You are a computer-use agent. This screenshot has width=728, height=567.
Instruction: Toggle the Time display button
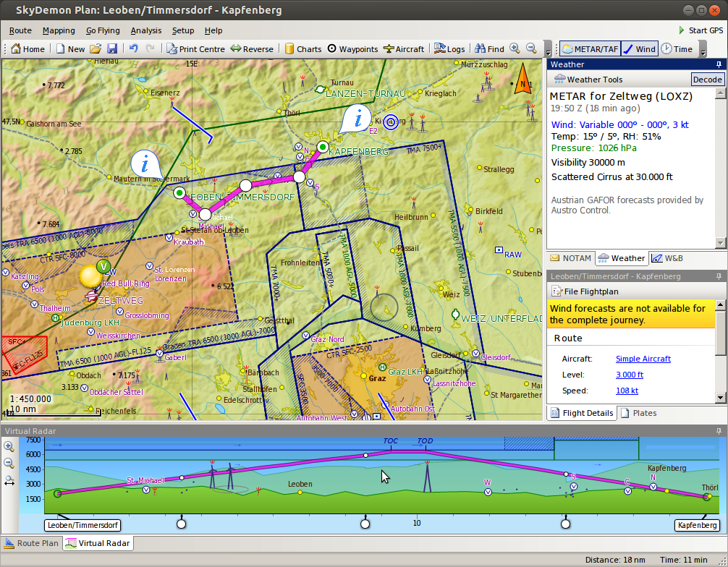[x=677, y=48]
